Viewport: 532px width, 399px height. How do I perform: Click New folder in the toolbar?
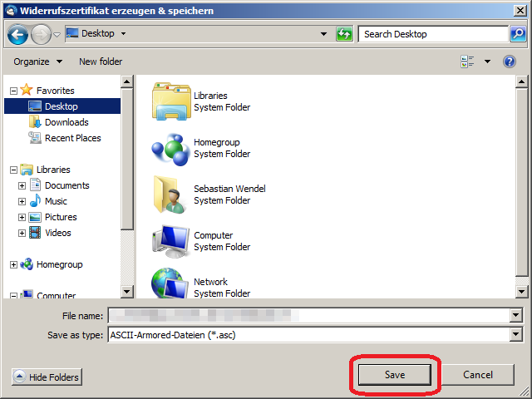(x=101, y=62)
